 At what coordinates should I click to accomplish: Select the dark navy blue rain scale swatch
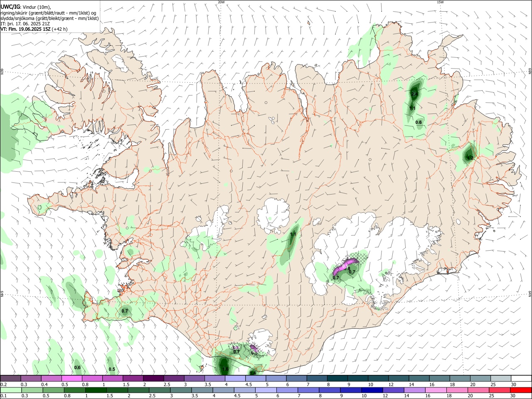coord(372,390)
